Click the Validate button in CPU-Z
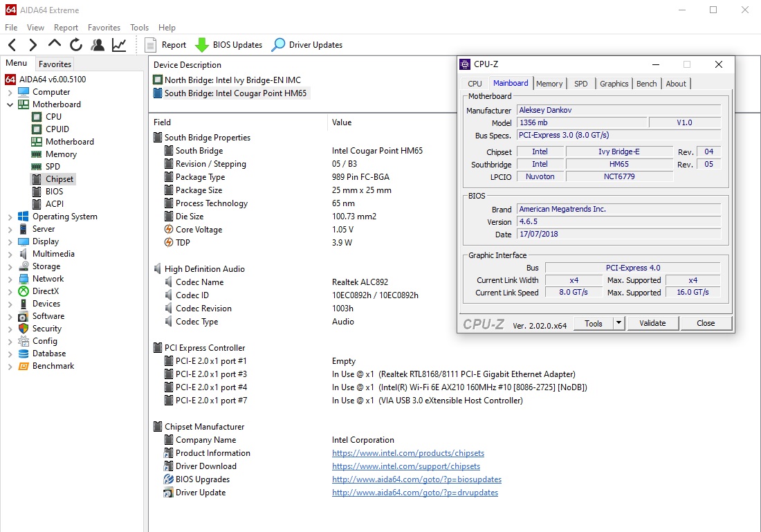This screenshot has width=761, height=532. 653,323
